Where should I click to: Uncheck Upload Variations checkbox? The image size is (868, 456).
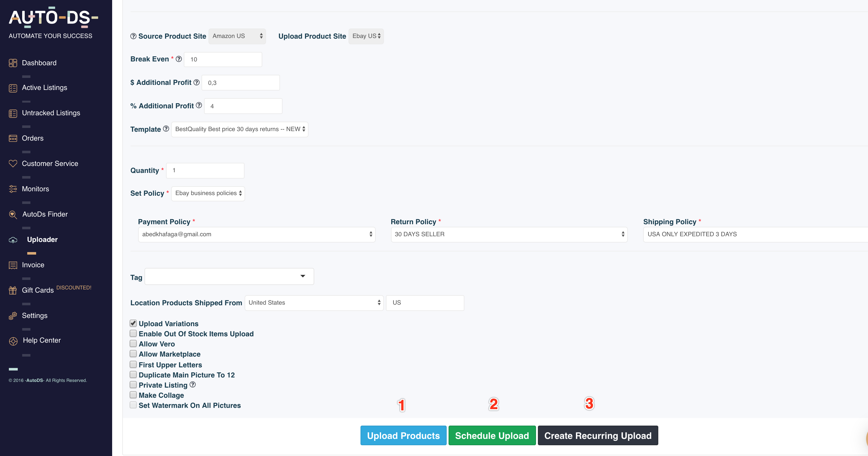pyautogui.click(x=133, y=323)
